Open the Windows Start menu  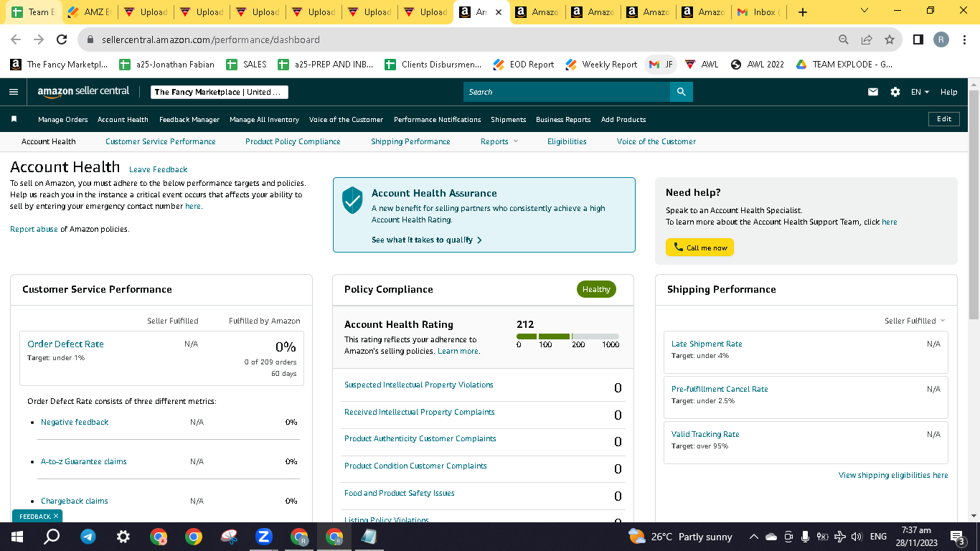[17, 537]
